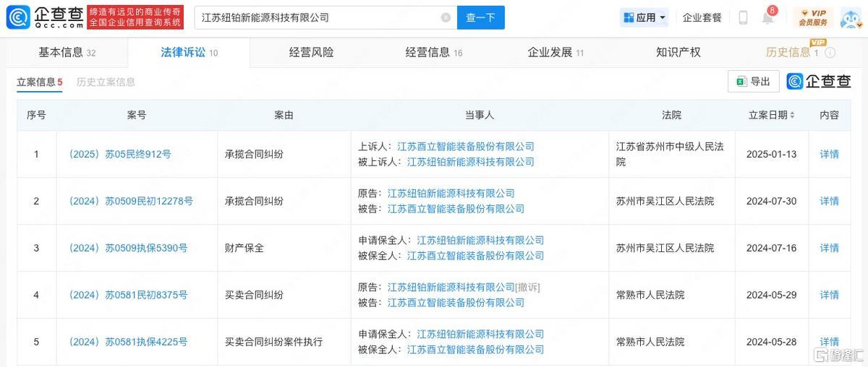Image resolution: width=868 pixels, height=367 pixels.
Task: Click 当事人 column header
Action: (x=480, y=115)
